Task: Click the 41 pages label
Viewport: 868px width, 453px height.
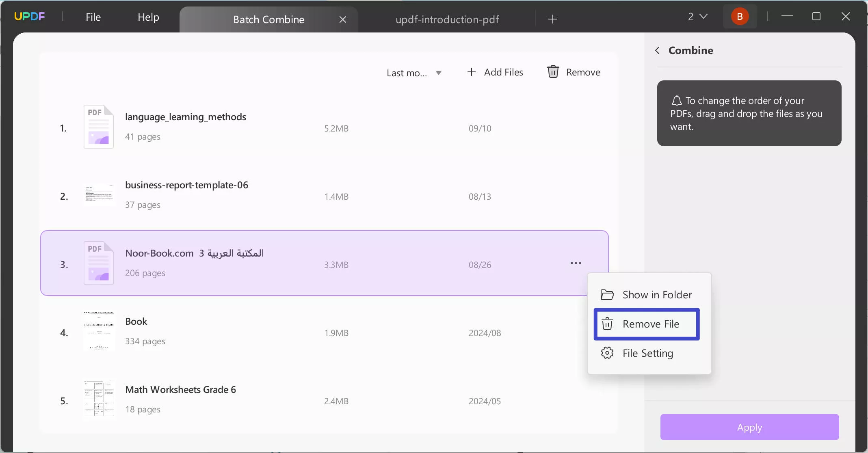Action: 143,137
